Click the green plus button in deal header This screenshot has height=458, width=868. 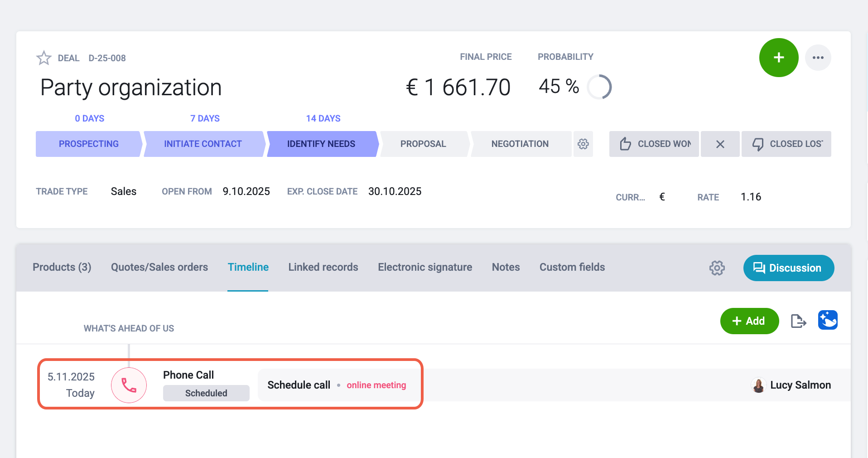[x=779, y=58]
